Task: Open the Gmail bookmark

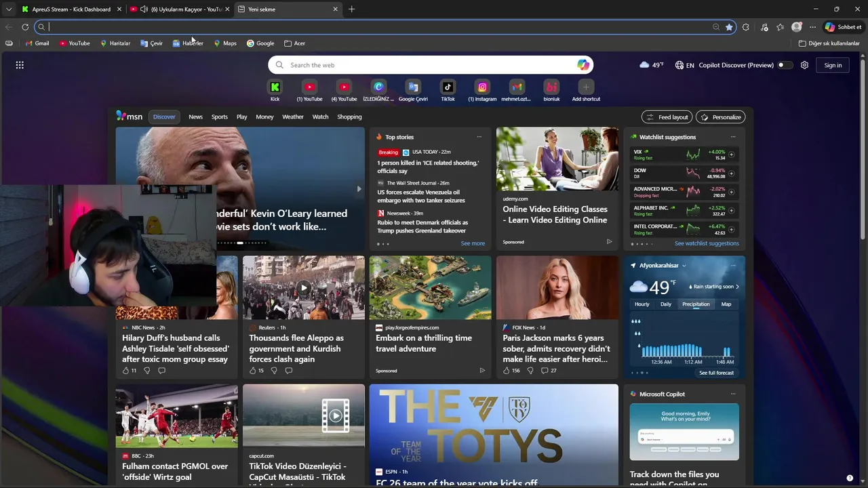Action: click(x=37, y=43)
